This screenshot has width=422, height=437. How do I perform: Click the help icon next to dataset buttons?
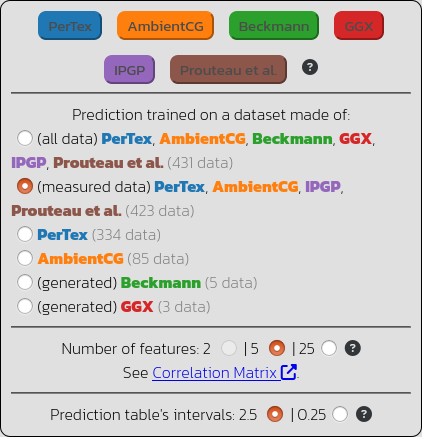pos(310,67)
